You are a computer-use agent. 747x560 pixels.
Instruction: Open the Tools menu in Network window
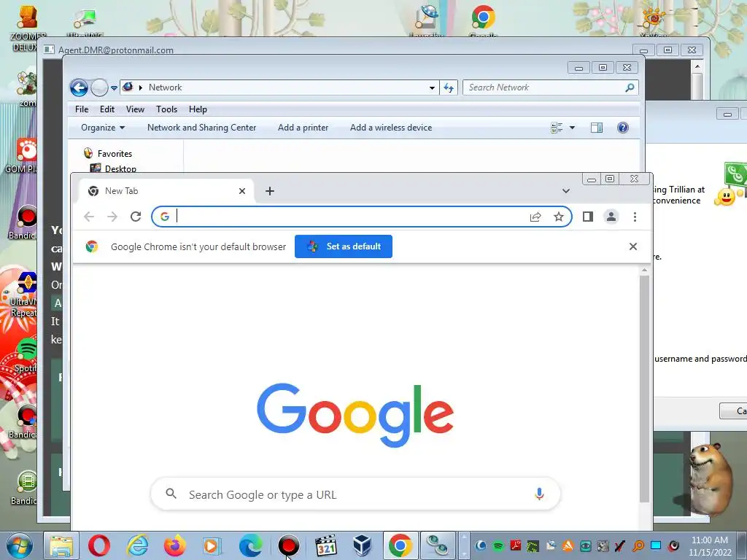[x=167, y=109]
